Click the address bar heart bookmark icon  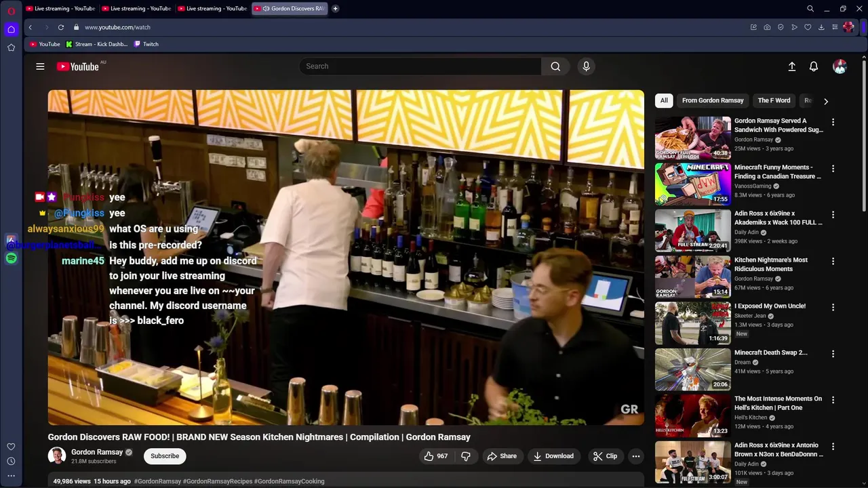pos(808,27)
